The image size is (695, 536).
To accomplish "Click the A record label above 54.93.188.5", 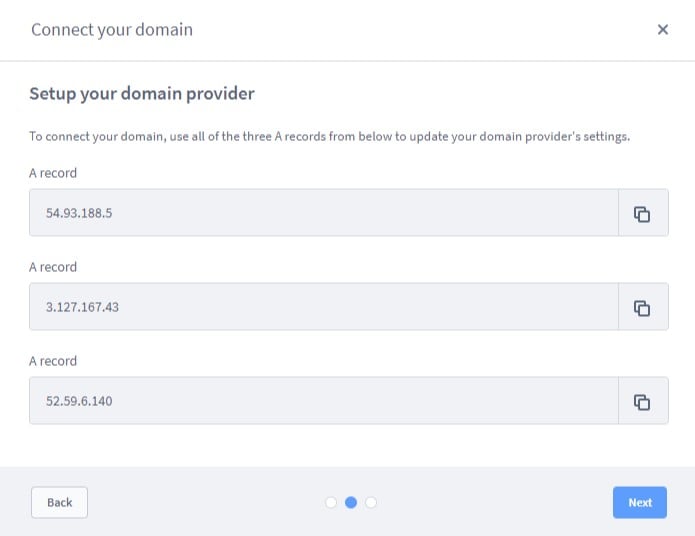I will pyautogui.click(x=53, y=173).
